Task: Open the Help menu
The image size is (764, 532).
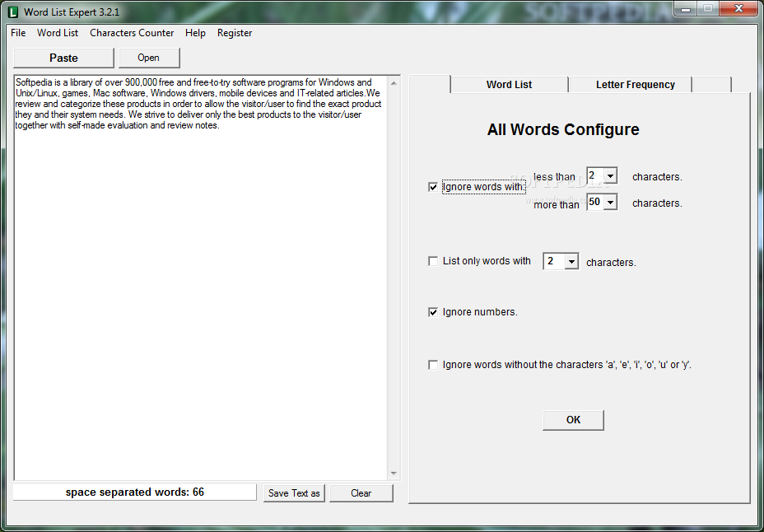Action: pos(195,33)
